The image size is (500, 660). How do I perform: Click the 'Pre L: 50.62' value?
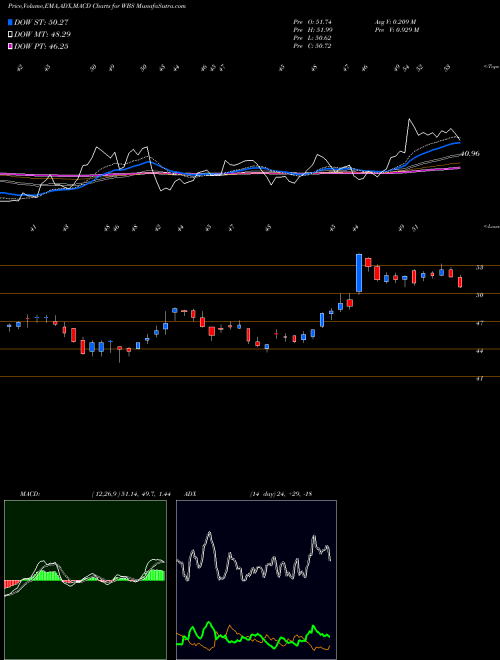(313, 38)
